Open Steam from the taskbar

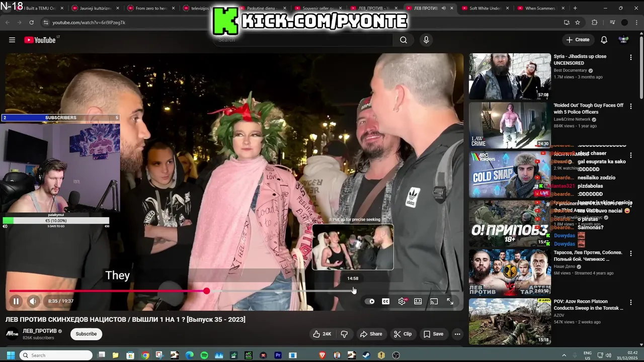[366, 355]
